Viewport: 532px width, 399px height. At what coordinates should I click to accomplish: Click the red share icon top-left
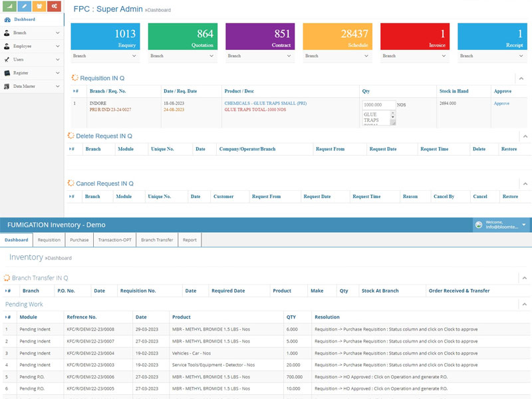coord(53,7)
